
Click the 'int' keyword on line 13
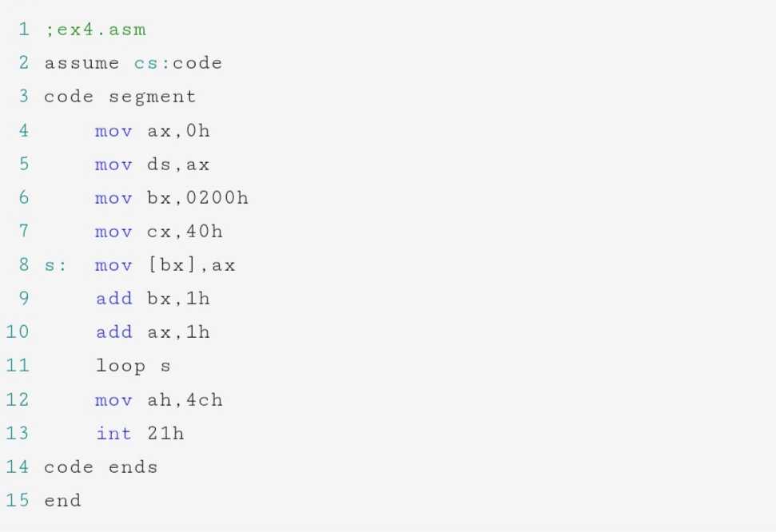[113, 434]
